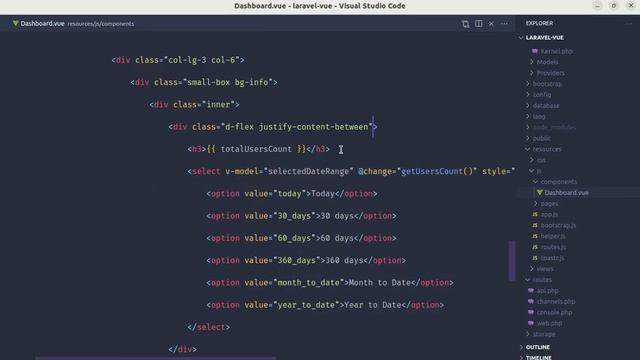
Task: Open Dashboard.vue in the explorer tree
Action: 567,192
